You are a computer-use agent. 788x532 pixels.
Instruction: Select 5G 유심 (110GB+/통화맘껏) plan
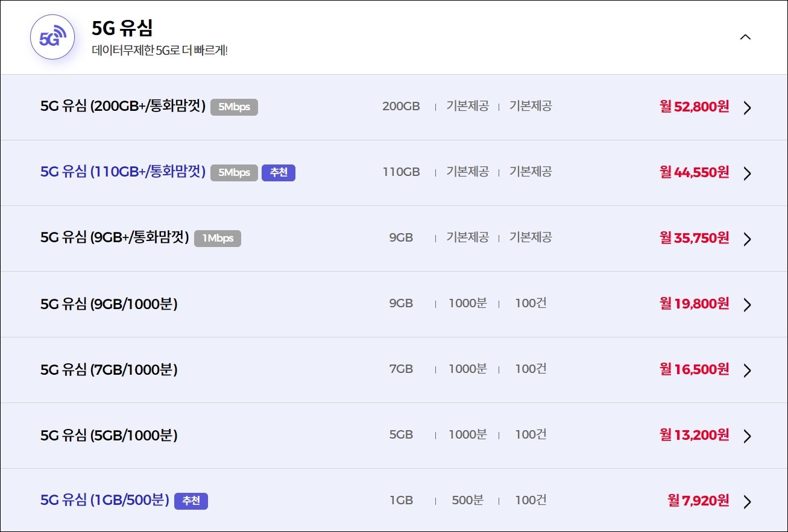(x=123, y=172)
